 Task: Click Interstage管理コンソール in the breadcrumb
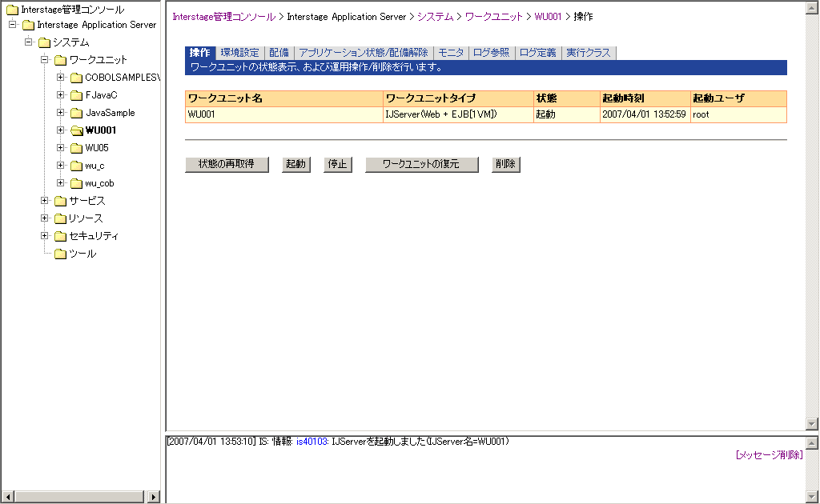pyautogui.click(x=224, y=17)
